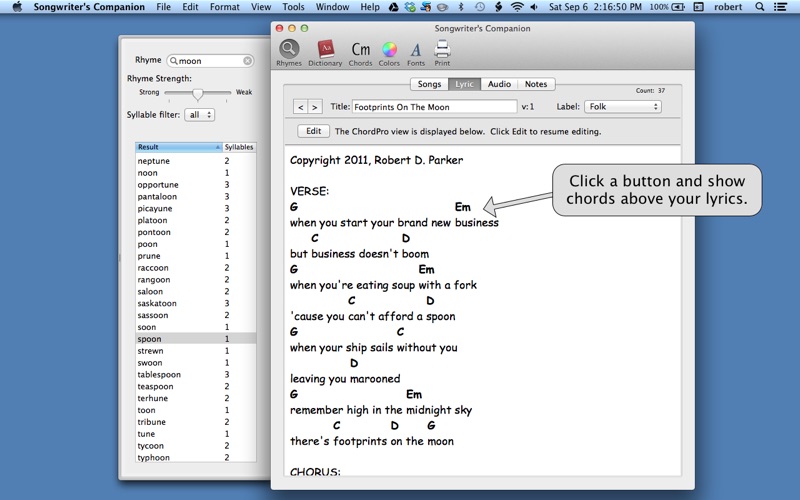Switch to the Lyric tab
800x500 pixels.
click(x=464, y=84)
